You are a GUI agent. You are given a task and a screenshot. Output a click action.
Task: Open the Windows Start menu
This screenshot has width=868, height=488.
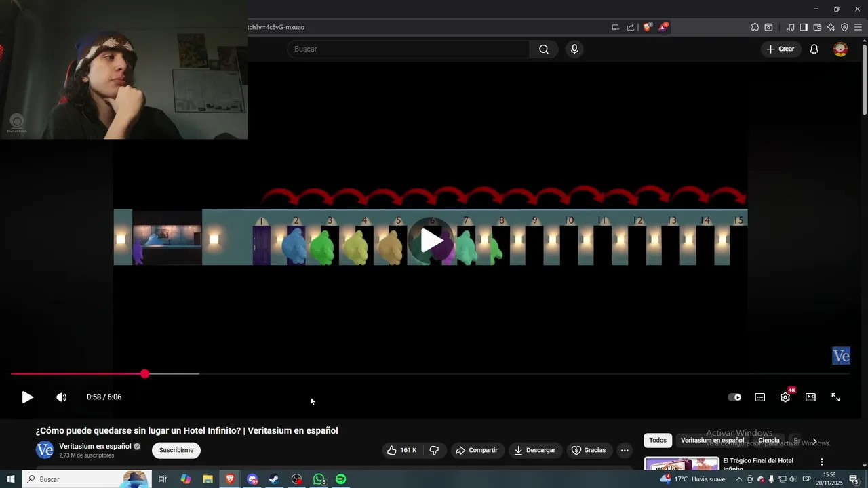pos(11,479)
